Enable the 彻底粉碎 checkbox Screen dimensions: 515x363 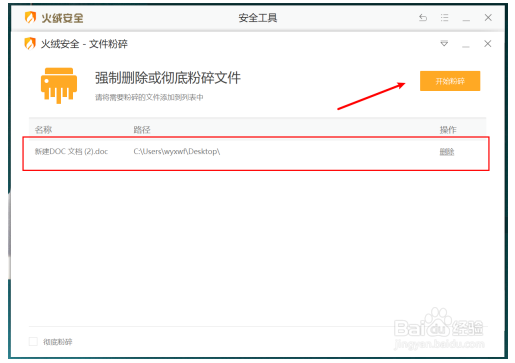click(33, 341)
